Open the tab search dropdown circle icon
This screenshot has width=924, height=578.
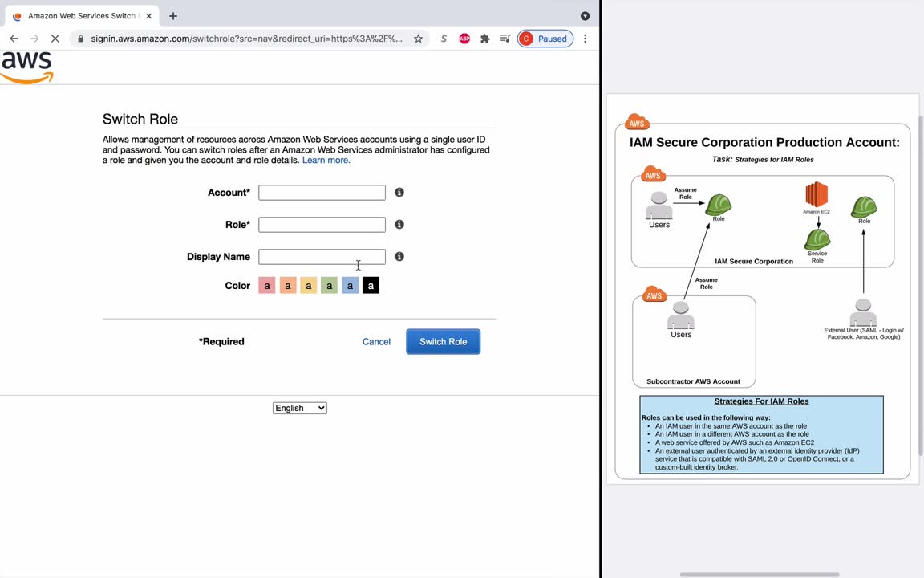point(586,16)
